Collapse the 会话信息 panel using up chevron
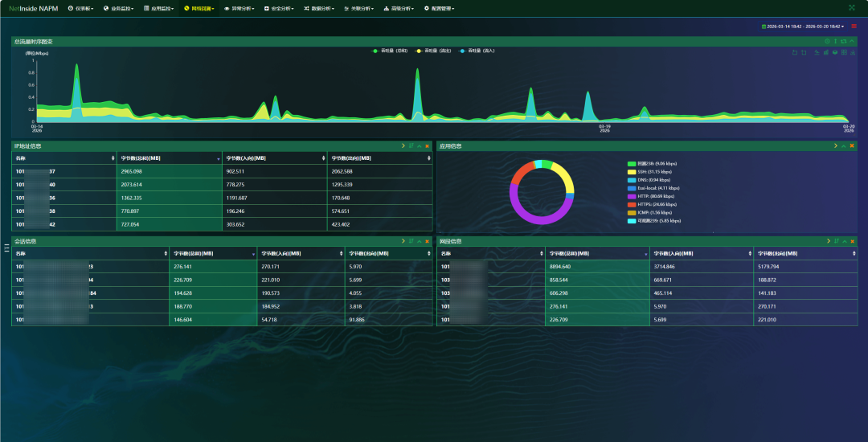Screen dimensions: 868x442 (x=419, y=241)
